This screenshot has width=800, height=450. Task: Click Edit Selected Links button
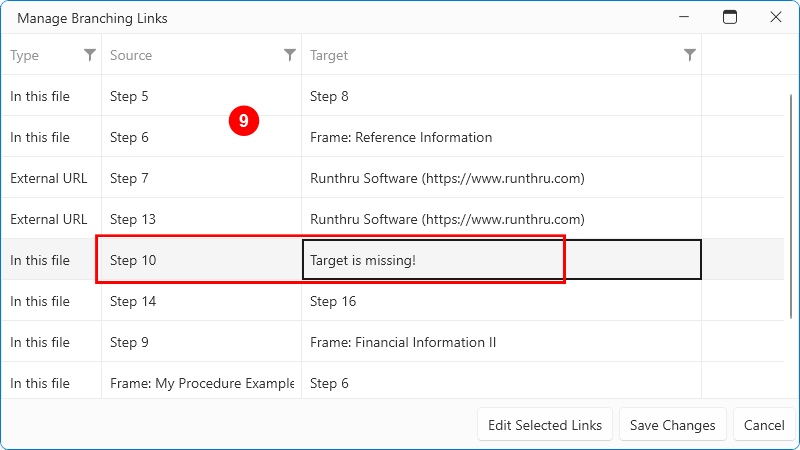[x=545, y=425]
